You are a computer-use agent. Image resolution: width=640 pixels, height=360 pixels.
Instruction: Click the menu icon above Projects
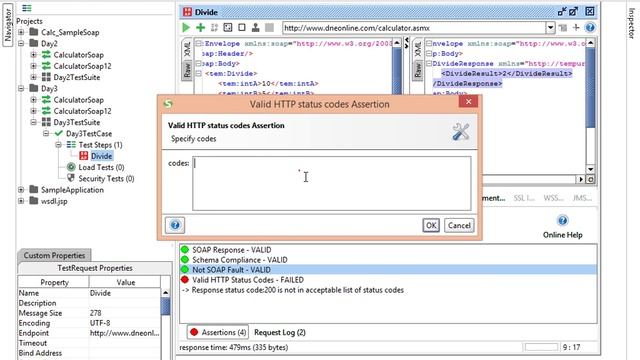coord(27,8)
